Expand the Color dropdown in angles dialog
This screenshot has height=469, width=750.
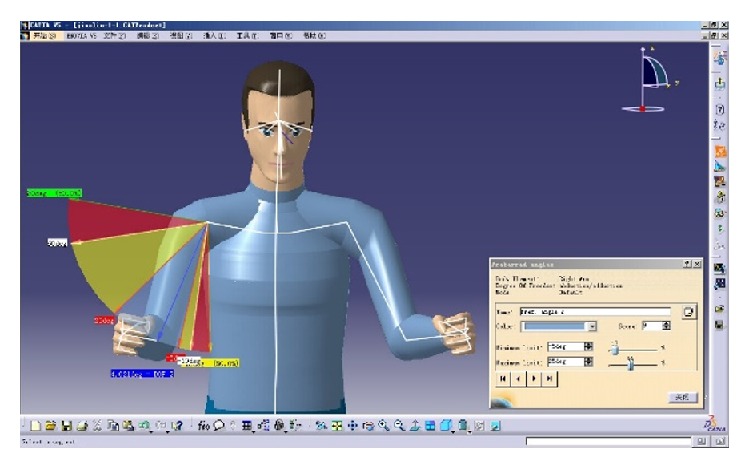(592, 326)
